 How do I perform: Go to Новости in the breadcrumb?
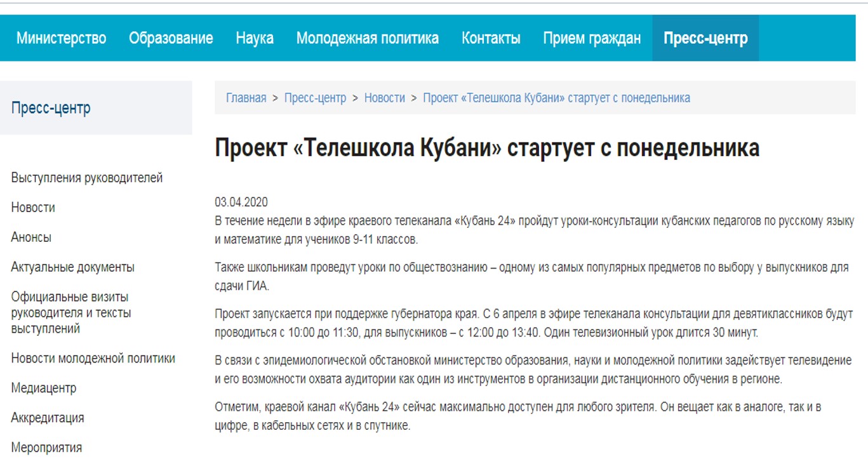point(385,98)
